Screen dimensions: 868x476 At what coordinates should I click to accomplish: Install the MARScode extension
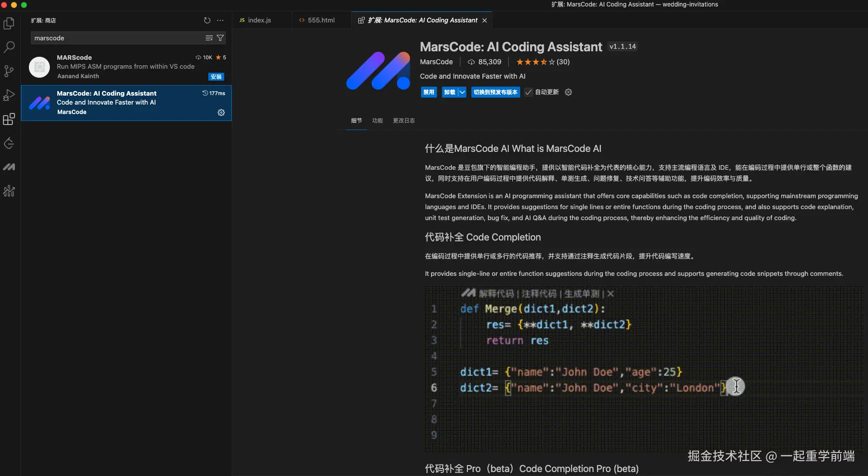coord(216,77)
